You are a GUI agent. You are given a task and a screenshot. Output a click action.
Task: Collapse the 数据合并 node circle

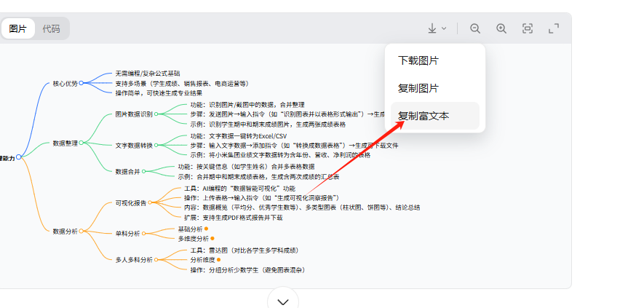144,172
